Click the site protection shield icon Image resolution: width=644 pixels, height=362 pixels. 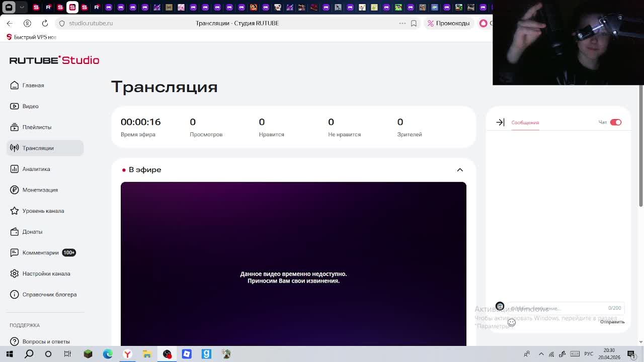pyautogui.click(x=62, y=23)
